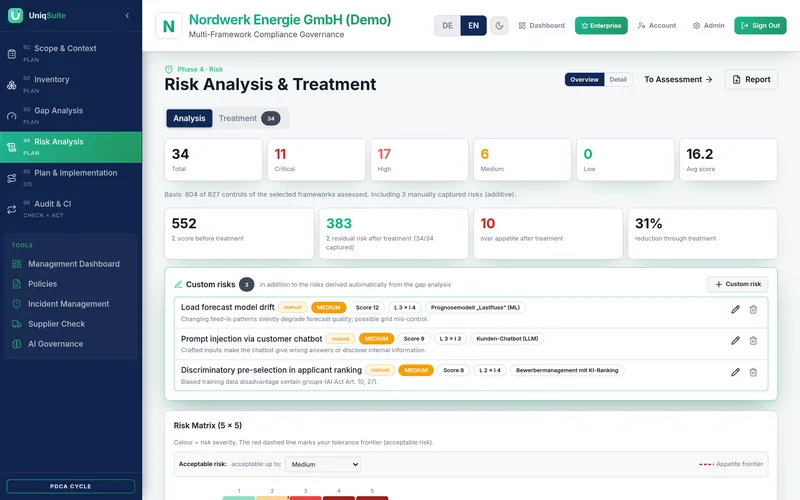Click the Report button

click(x=751, y=80)
